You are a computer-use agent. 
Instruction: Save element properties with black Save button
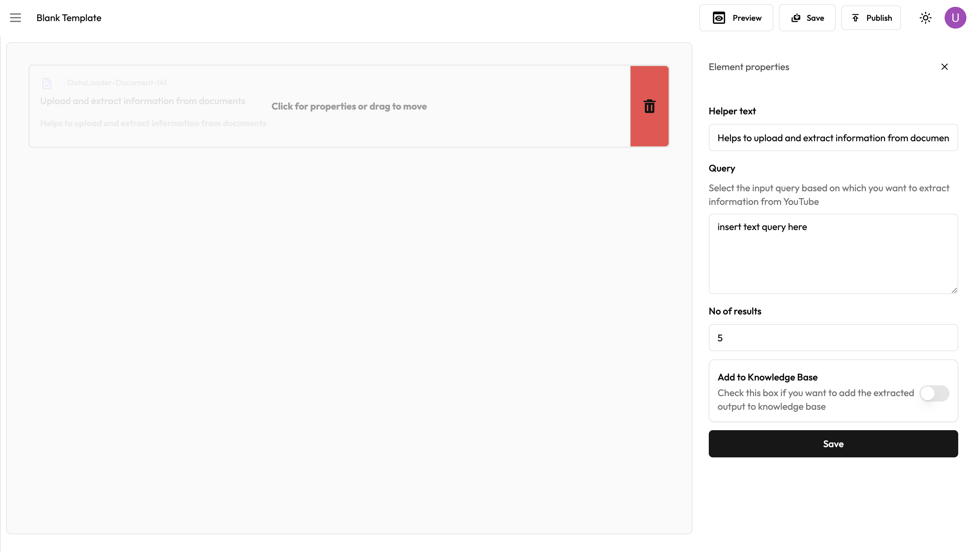(833, 444)
